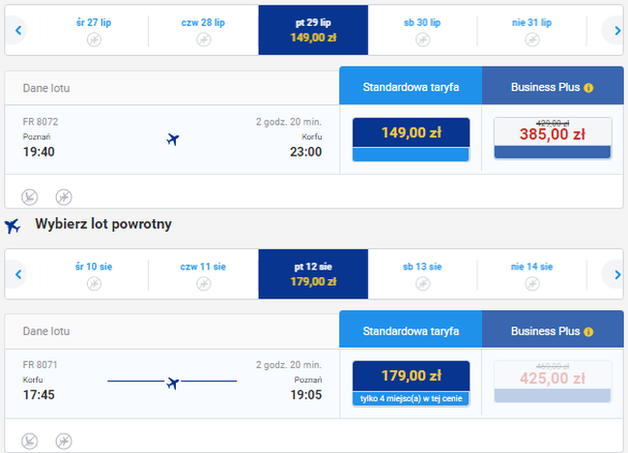628x453 pixels.
Task: Show earlier return dates with left arrow
Action: tap(18, 274)
